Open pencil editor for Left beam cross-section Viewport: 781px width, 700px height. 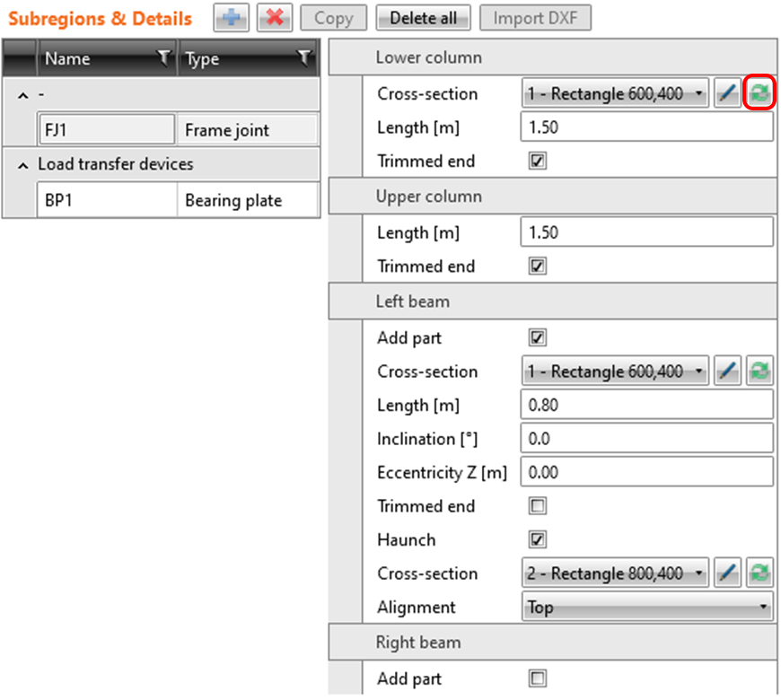click(728, 372)
